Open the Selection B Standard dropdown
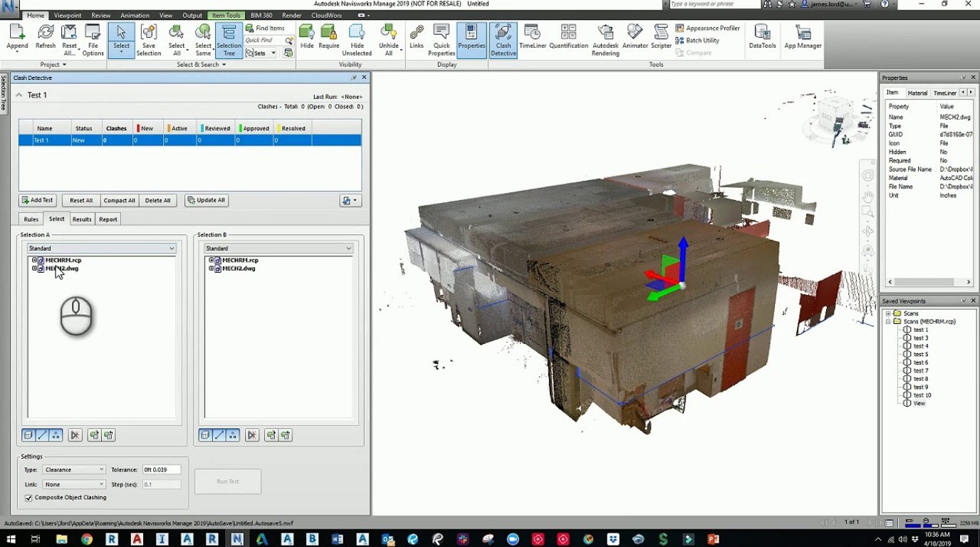 (278, 249)
